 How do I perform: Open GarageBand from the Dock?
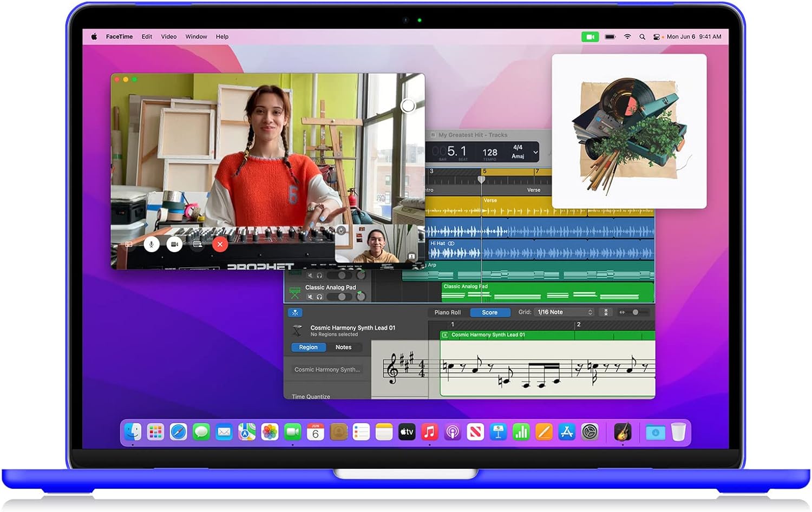(623, 432)
